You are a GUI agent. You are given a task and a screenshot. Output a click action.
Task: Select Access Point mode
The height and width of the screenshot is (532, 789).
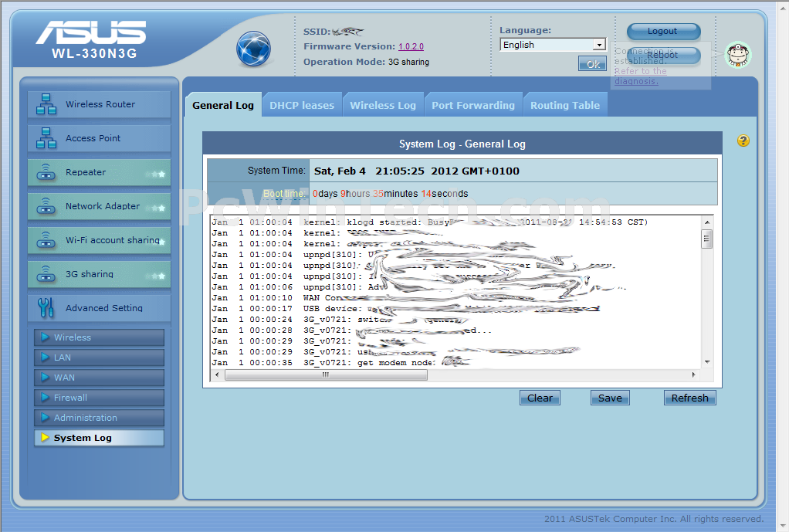[99, 138]
